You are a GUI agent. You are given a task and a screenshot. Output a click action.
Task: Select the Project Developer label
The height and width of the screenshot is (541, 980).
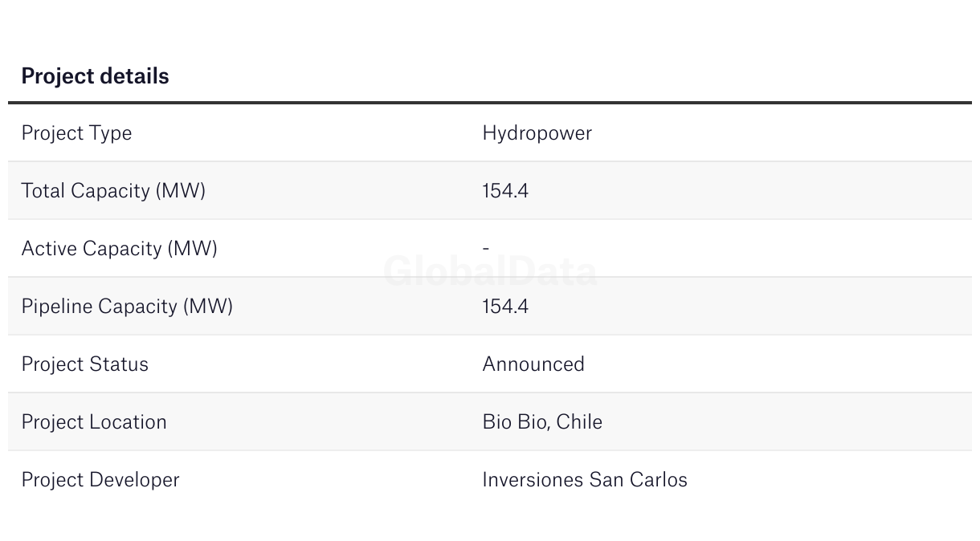(100, 480)
